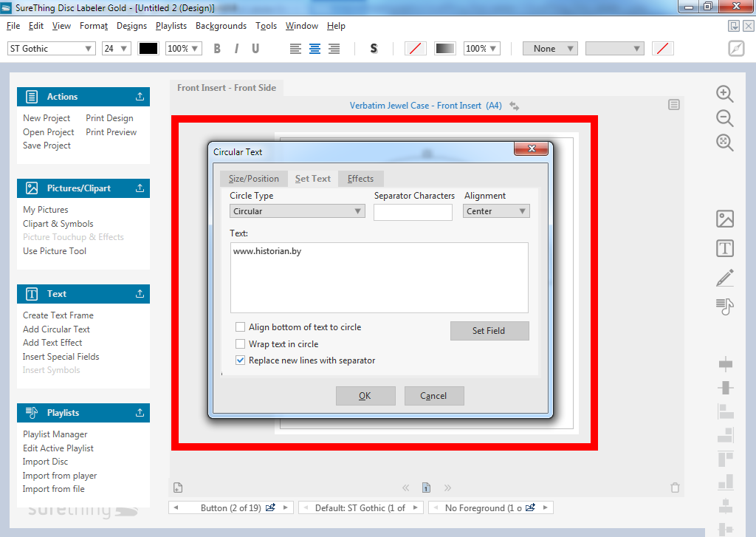Open the Backgrounds menu
Viewport: 756px width, 537px height.
(221, 26)
